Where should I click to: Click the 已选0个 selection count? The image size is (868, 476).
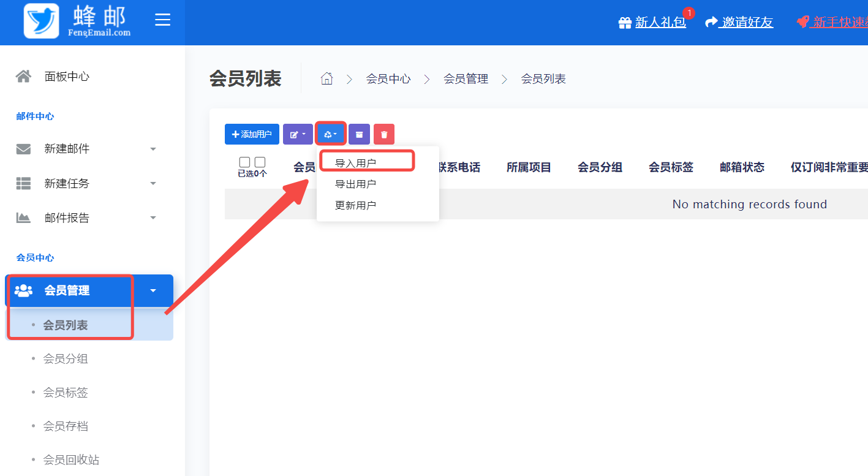(x=252, y=173)
